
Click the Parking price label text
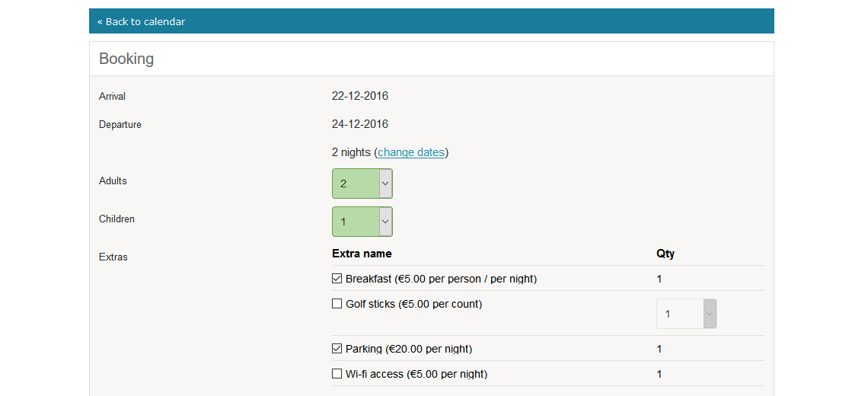coord(409,349)
